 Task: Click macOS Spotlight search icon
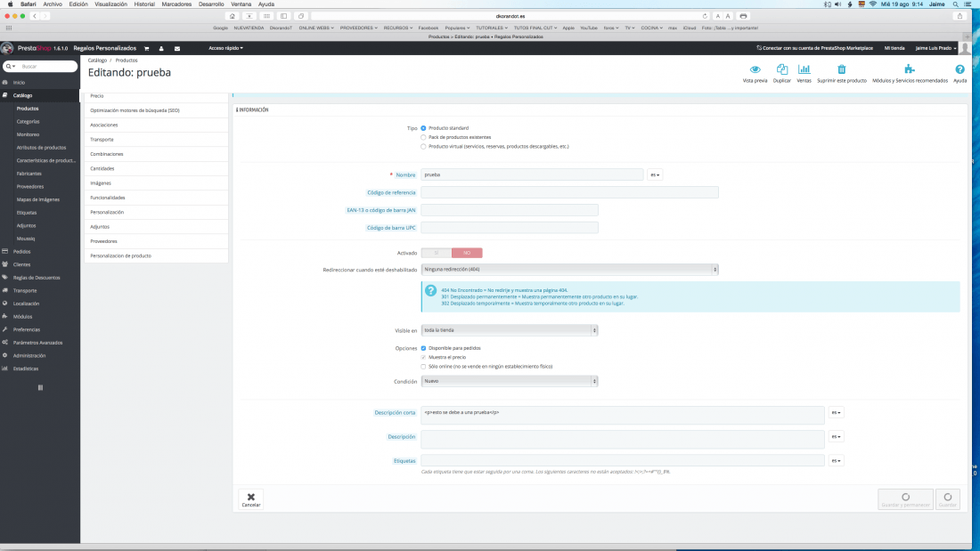point(956,4)
